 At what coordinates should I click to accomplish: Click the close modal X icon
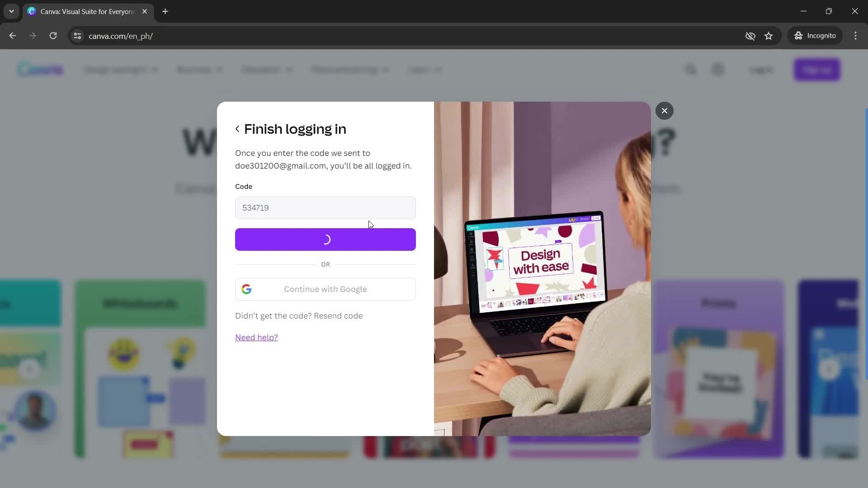pos(665,110)
